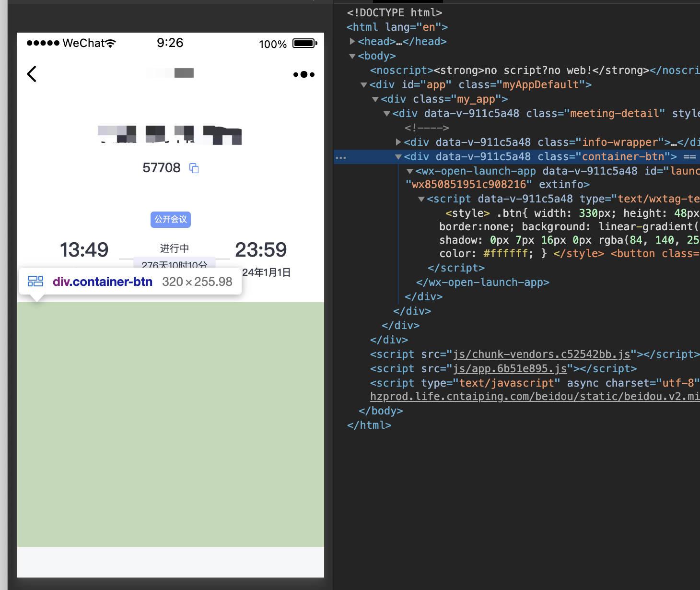
Task: Select the closing </wx-open-launch-app> tag
Action: (483, 282)
